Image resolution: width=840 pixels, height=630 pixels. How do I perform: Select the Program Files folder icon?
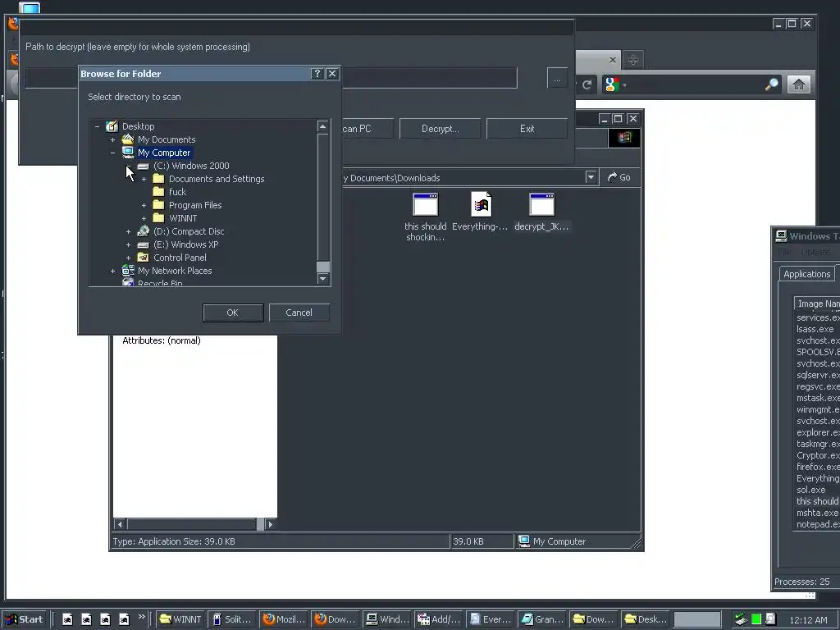point(158,205)
